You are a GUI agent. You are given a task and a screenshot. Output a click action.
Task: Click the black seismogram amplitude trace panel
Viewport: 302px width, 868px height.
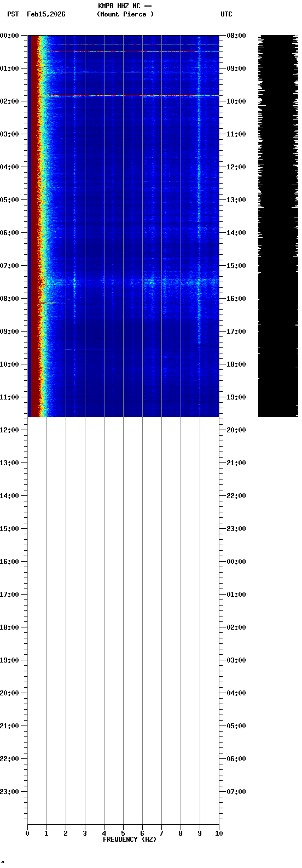[x=278, y=226]
